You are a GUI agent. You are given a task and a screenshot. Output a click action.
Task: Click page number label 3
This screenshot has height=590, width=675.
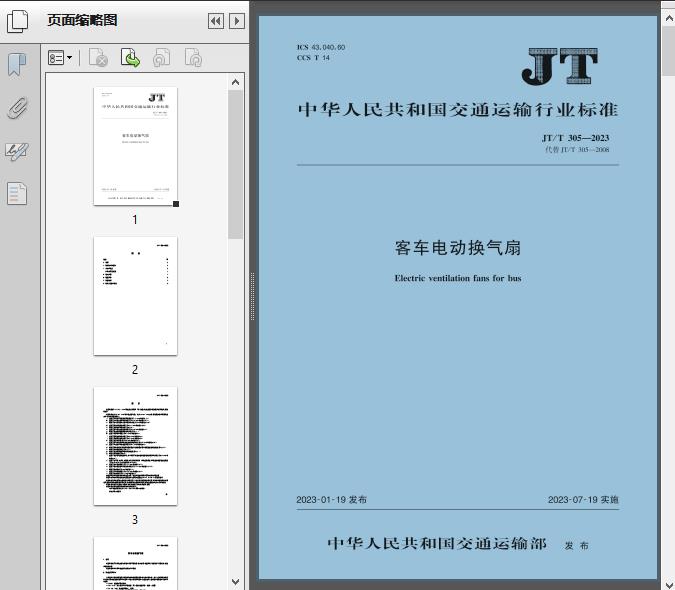point(135,520)
